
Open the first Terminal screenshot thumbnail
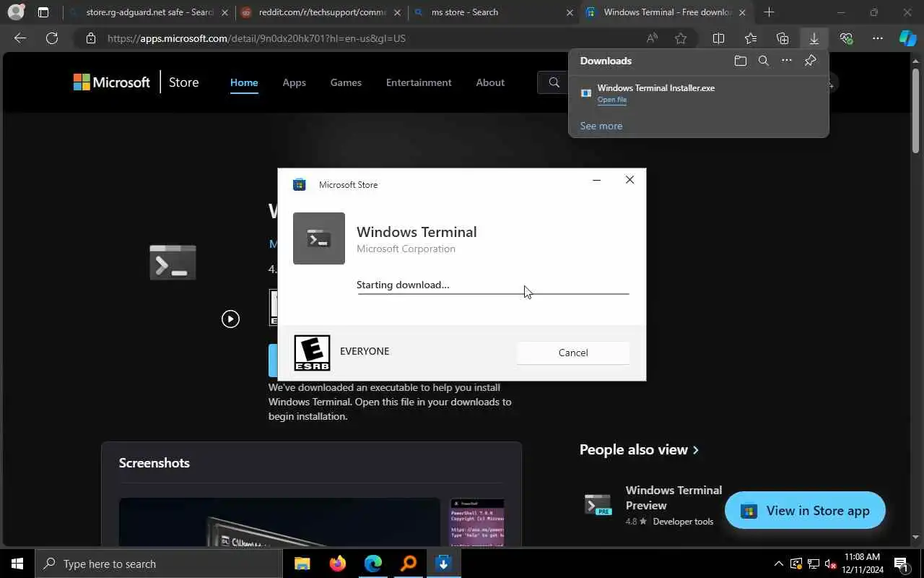[x=279, y=522]
